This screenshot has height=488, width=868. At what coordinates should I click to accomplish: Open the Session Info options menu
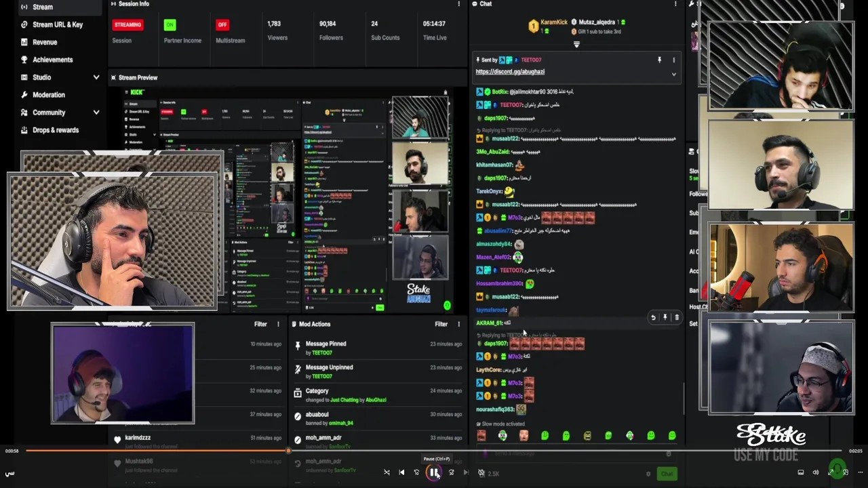pos(458,4)
